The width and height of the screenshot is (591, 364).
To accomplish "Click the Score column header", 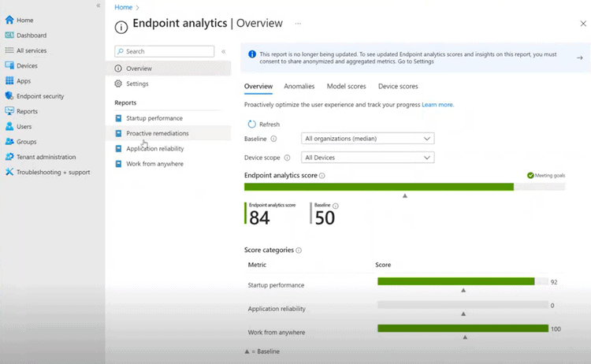I will [x=383, y=265].
